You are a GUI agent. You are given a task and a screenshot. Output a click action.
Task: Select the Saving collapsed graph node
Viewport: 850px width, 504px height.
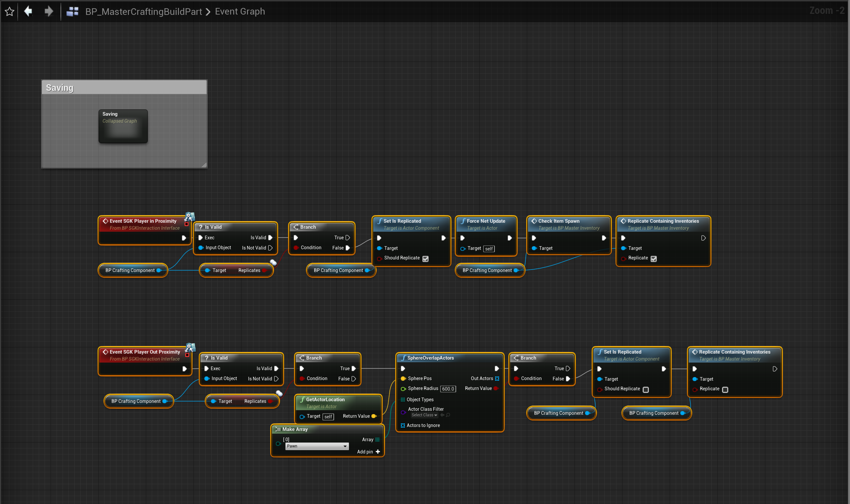(123, 126)
